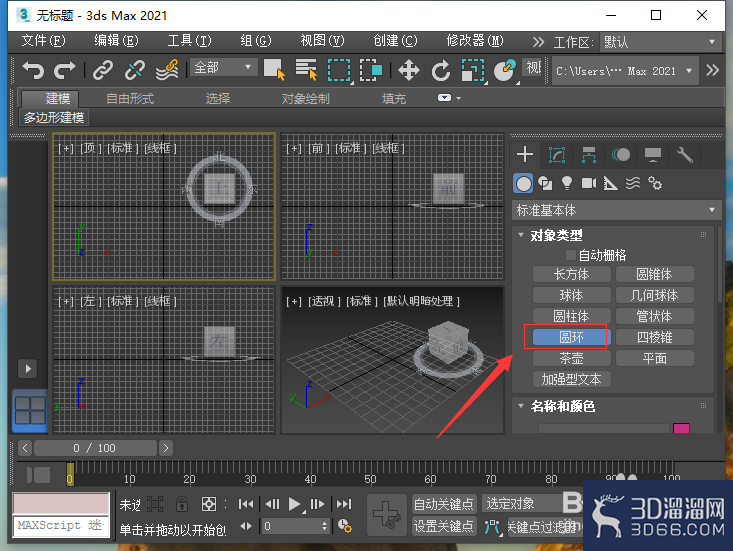Click the four-viewport layout icon

[30, 410]
